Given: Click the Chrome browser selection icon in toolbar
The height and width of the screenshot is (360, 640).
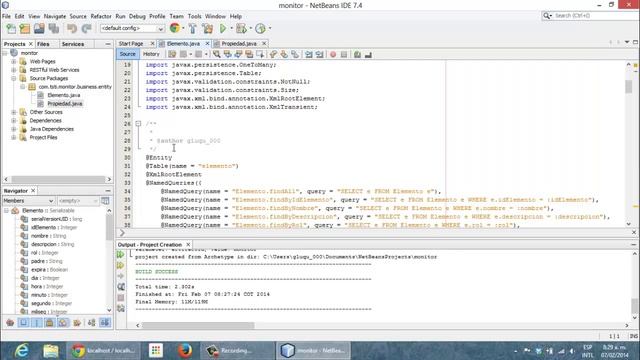Looking at the screenshot, I should [x=175, y=28].
